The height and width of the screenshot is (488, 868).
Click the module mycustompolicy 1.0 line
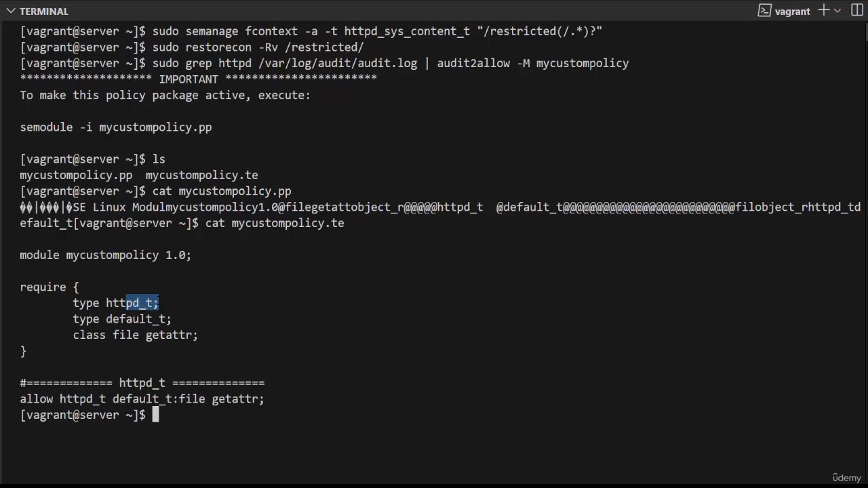point(106,255)
